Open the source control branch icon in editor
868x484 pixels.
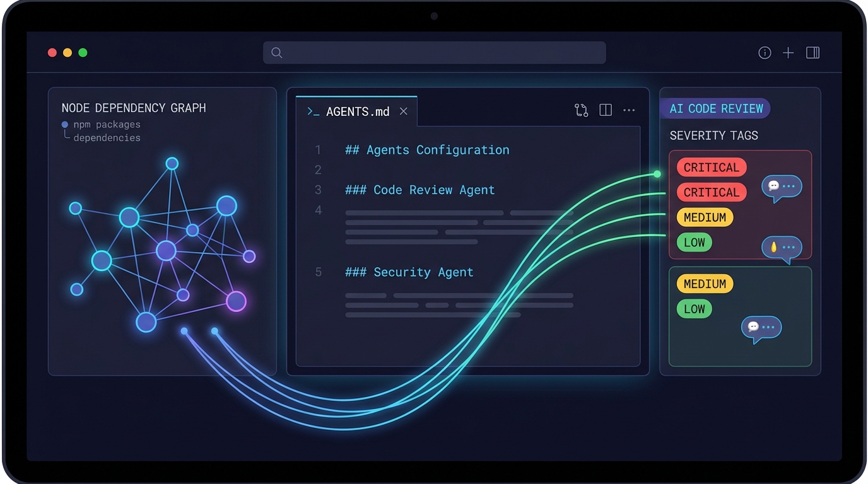tap(581, 110)
